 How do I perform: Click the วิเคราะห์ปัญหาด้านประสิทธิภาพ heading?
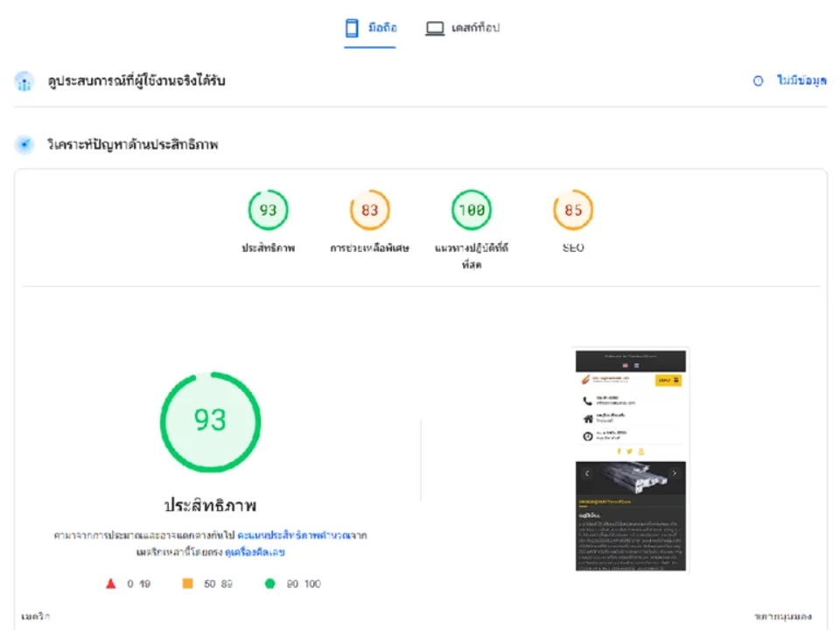coord(133,144)
